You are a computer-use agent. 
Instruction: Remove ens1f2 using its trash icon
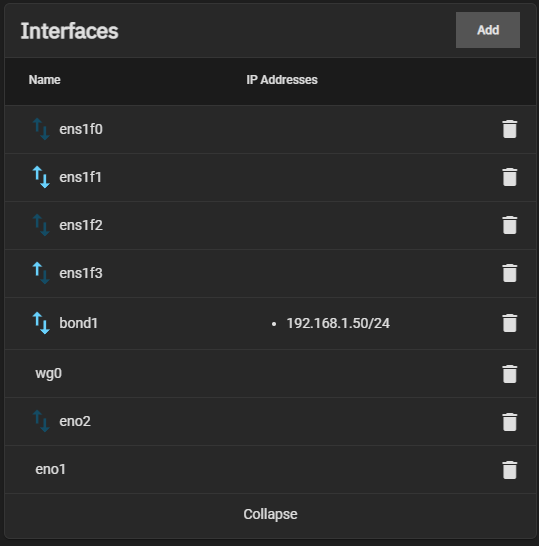[509, 225]
